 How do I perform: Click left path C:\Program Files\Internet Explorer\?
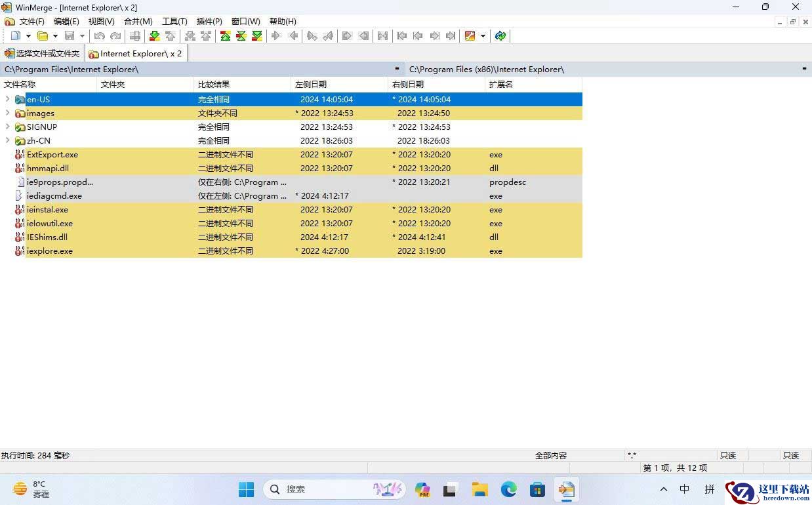71,70
